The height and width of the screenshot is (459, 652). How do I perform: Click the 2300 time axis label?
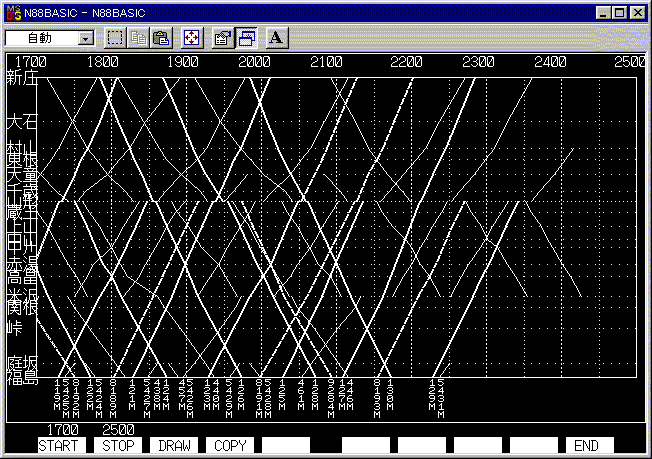tap(478, 62)
